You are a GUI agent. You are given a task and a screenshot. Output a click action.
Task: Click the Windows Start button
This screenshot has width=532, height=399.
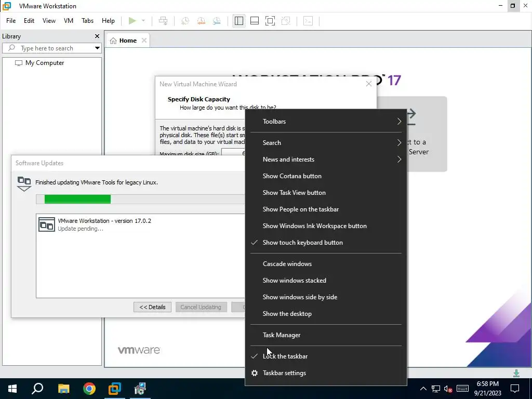[12, 389]
